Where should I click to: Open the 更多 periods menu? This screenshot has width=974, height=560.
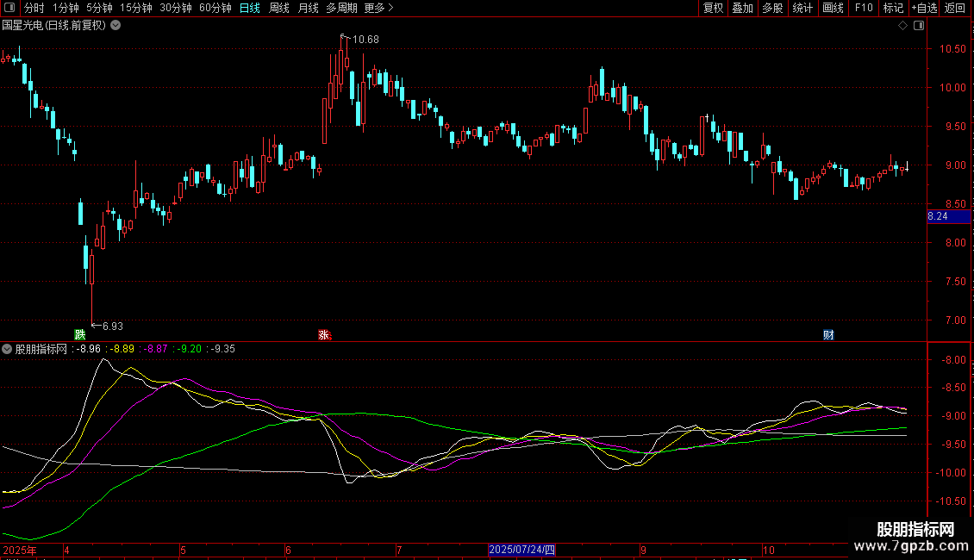[378, 8]
